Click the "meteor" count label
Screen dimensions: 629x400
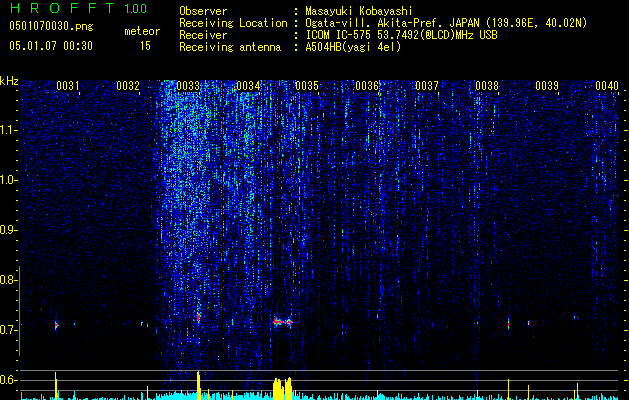pyautogui.click(x=142, y=31)
